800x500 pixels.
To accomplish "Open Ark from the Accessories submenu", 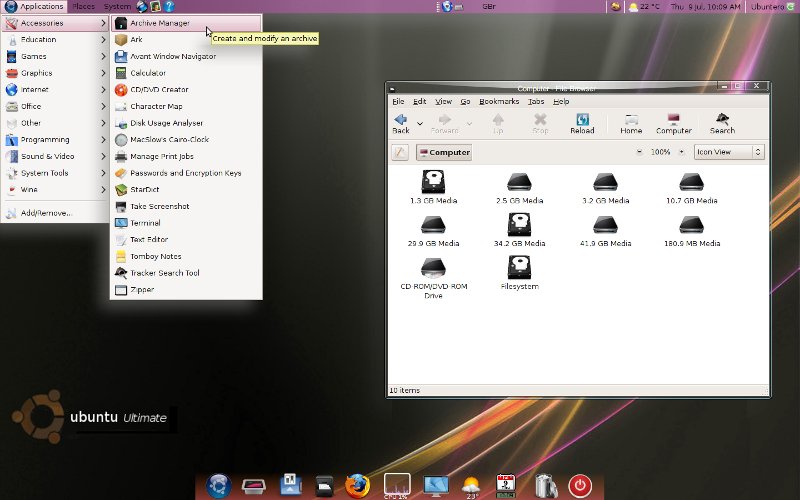I will tap(186, 39).
